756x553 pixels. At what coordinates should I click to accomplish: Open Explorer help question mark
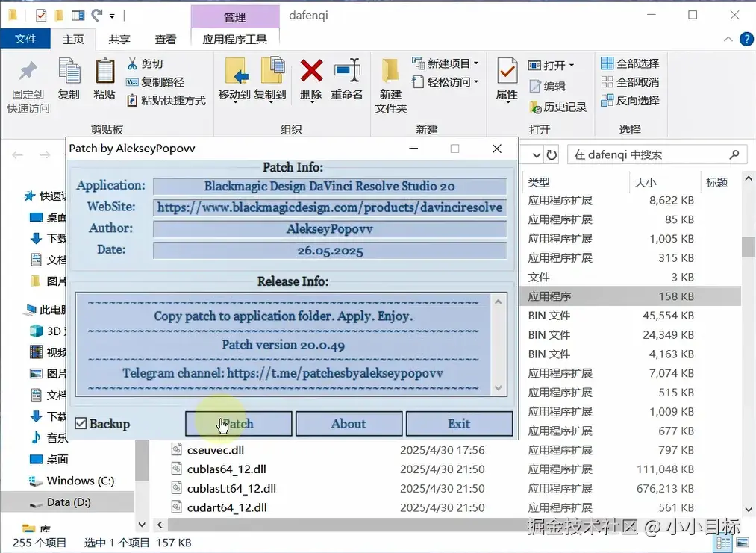click(746, 39)
